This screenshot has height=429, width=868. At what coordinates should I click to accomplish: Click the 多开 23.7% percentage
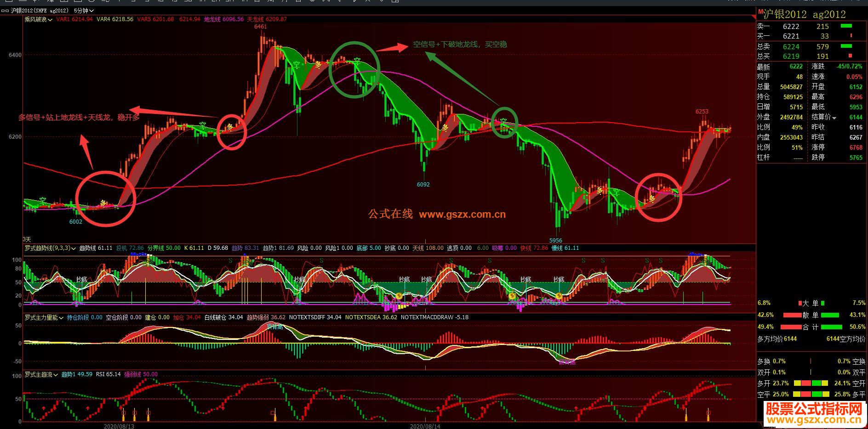[x=781, y=383]
